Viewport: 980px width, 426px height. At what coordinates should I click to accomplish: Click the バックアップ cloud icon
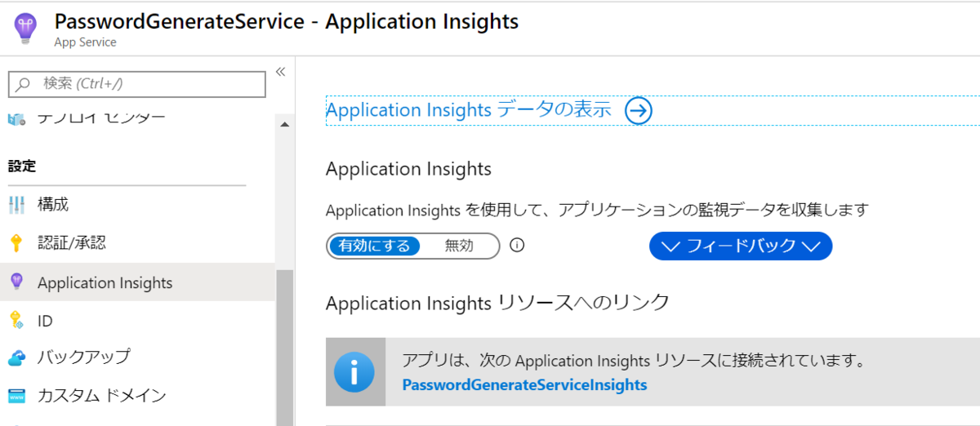click(x=16, y=358)
